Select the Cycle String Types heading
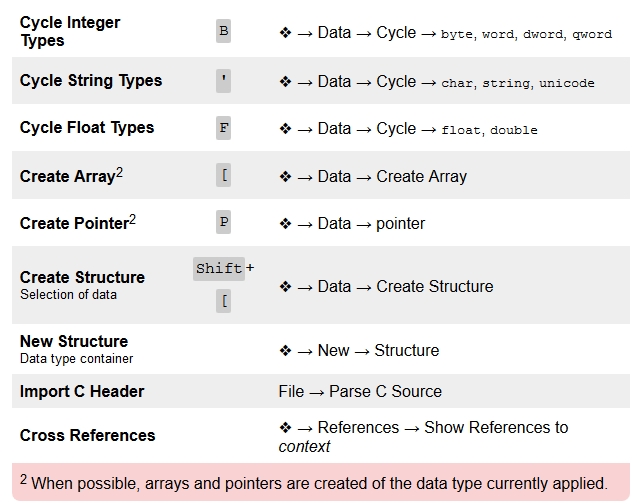The image size is (637, 504). pyautogui.click(x=91, y=81)
